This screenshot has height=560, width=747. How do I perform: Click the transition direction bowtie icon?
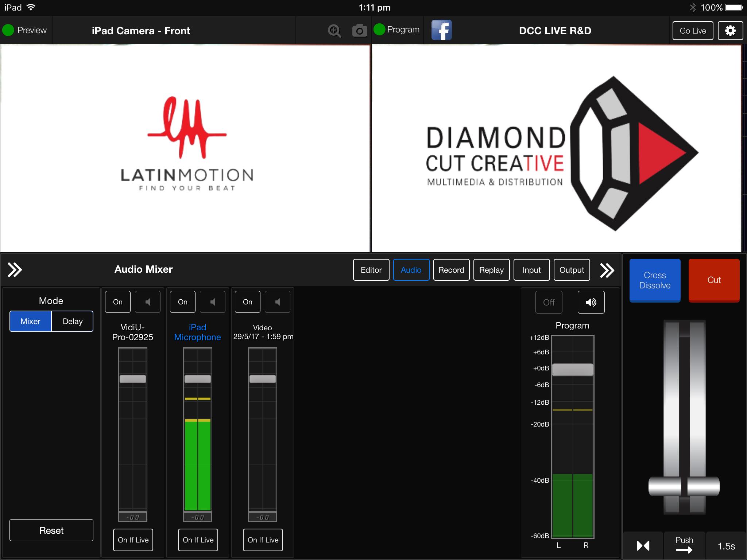[643, 546]
